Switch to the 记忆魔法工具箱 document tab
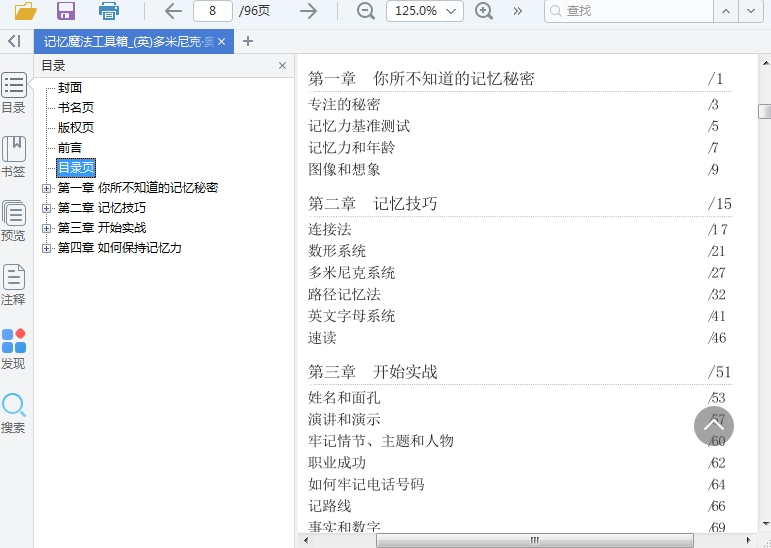 (x=129, y=42)
